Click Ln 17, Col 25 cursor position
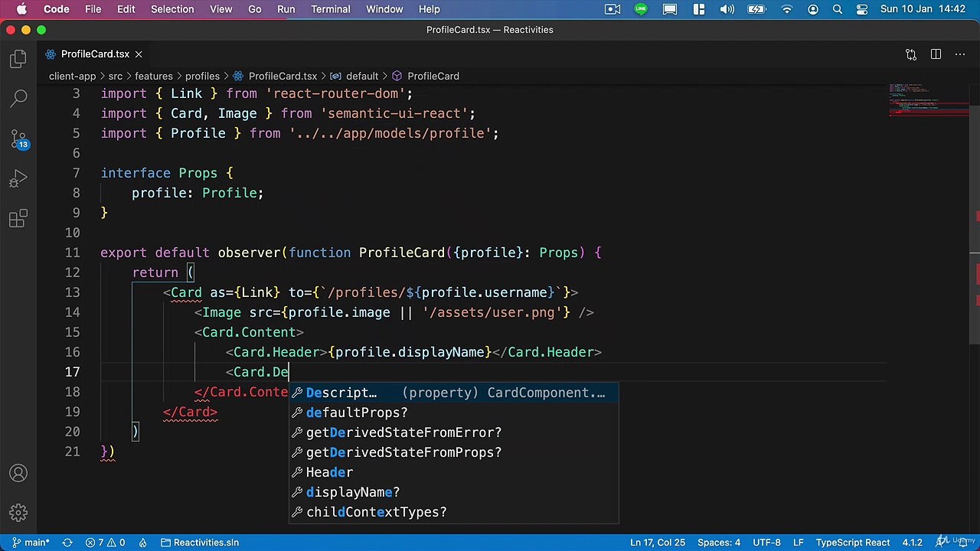The image size is (980, 551). [x=658, y=543]
